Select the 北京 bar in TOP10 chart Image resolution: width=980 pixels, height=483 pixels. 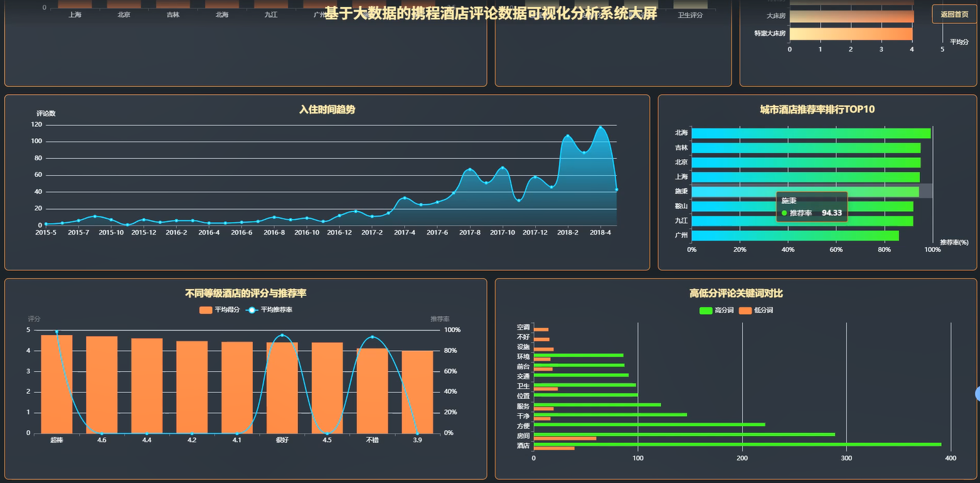[x=806, y=162]
